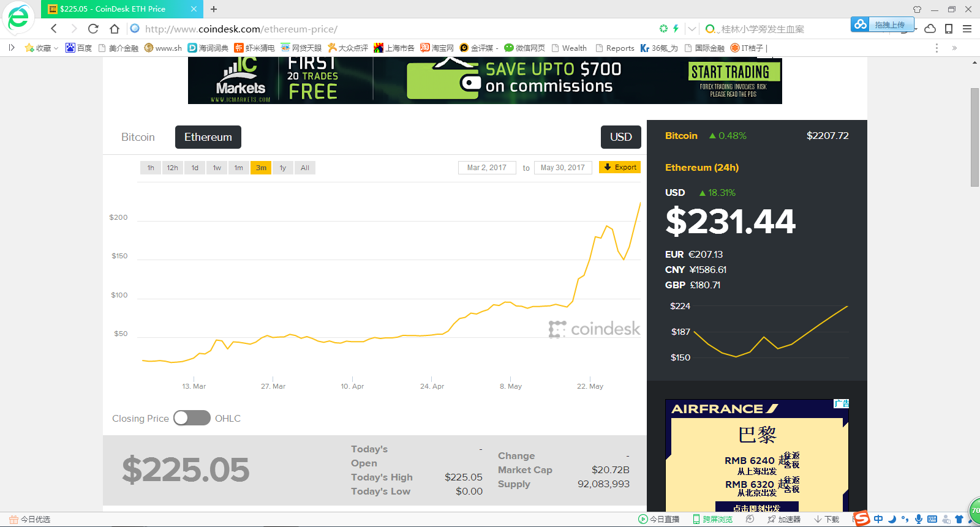
Task: Click the start date field Mar 2, 2017
Action: 486,168
